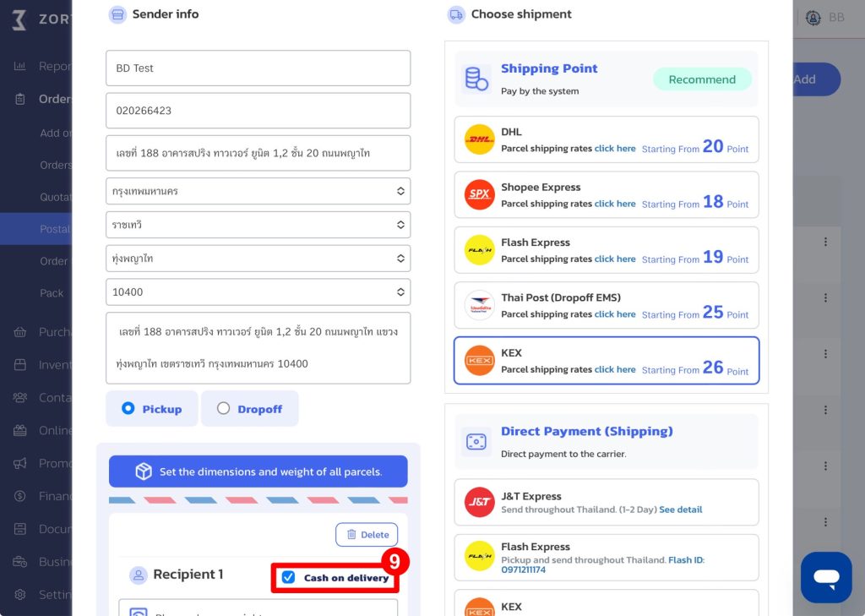
Task: Click the J&T Express logo
Action: (x=480, y=502)
